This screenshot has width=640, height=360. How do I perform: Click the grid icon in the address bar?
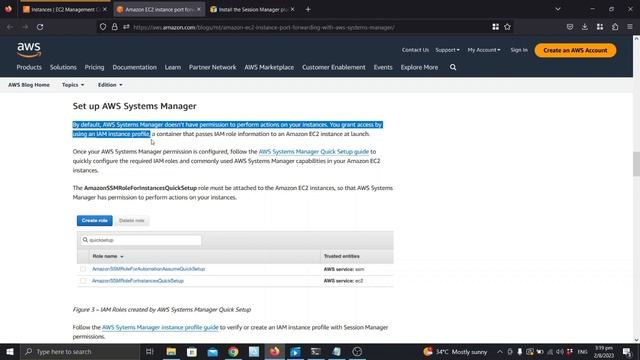tap(495, 27)
